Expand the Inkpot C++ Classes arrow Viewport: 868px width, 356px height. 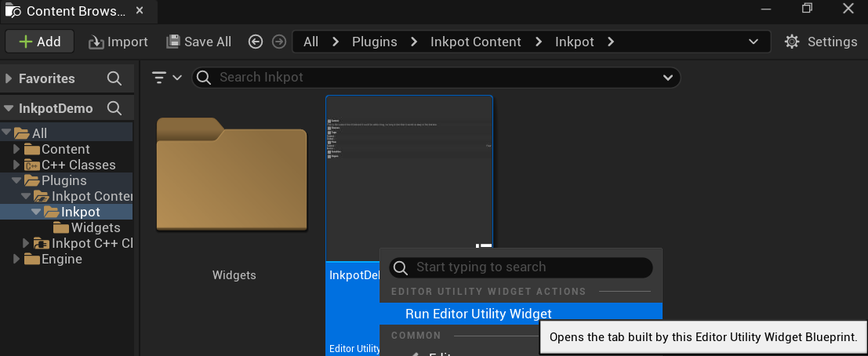coord(26,243)
